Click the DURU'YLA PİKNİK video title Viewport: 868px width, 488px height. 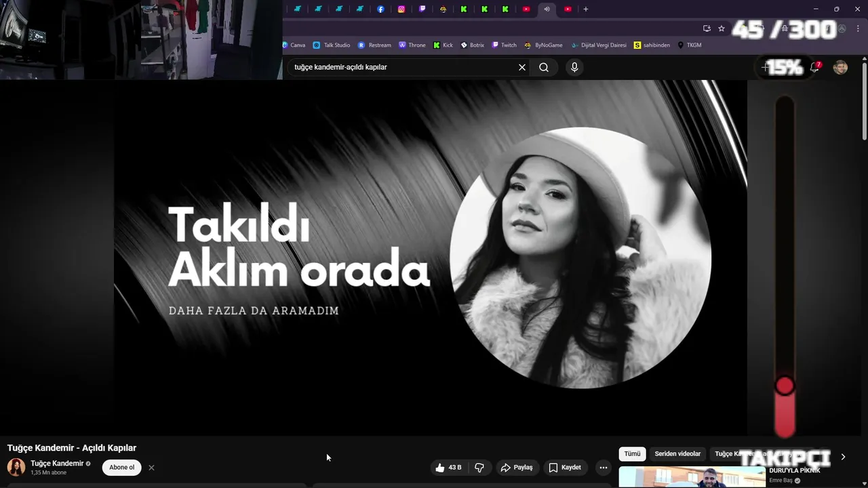(795, 470)
